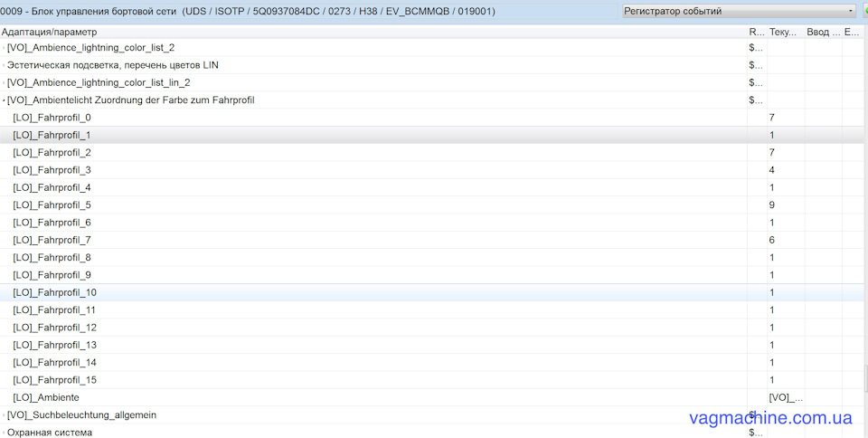
Task: Expand Охранная система row
Action: (4, 433)
